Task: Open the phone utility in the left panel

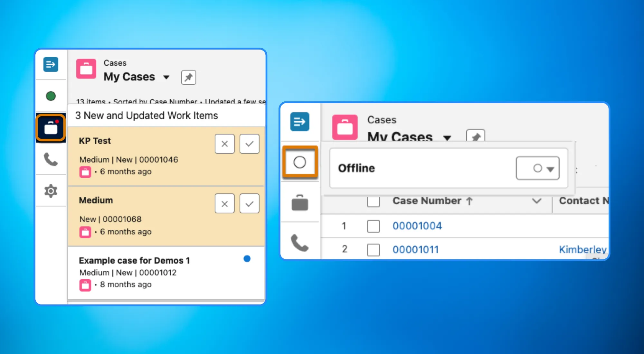Action: [51, 159]
